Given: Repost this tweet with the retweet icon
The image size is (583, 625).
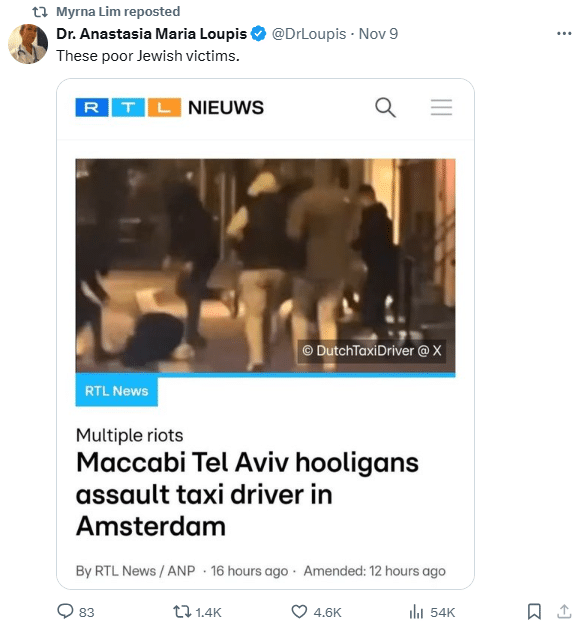Looking at the screenshot, I should (182, 611).
